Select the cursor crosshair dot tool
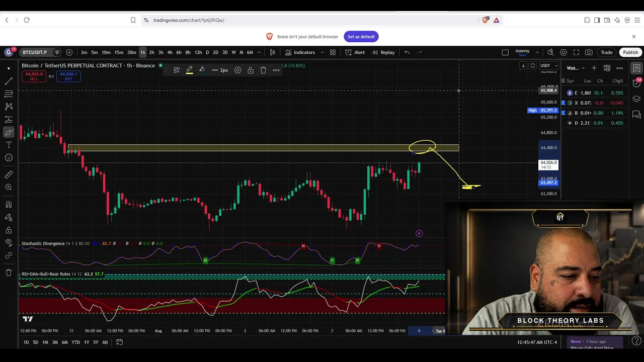The height and width of the screenshot is (362, 644). coord(9,68)
